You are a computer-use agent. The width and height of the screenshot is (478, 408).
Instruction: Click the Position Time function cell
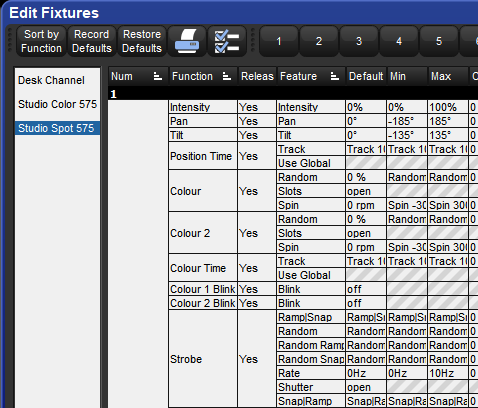[x=203, y=156]
